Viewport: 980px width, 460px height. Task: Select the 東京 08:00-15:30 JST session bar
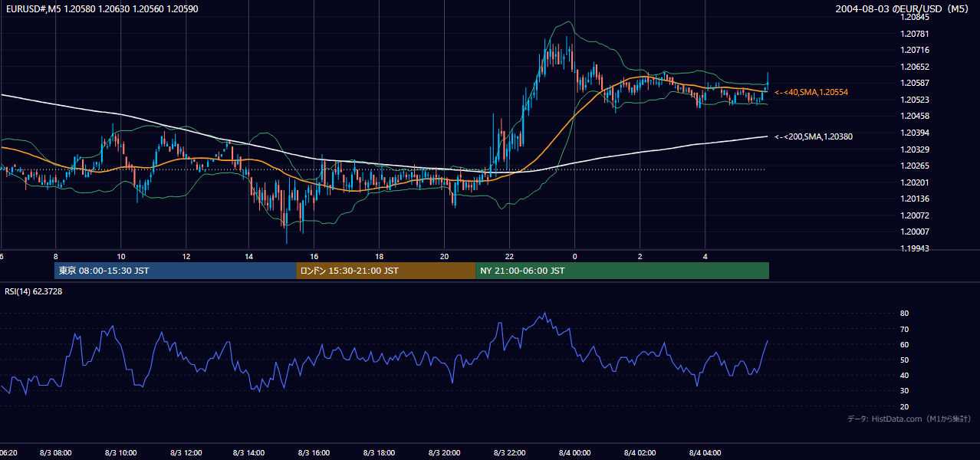[176, 271]
